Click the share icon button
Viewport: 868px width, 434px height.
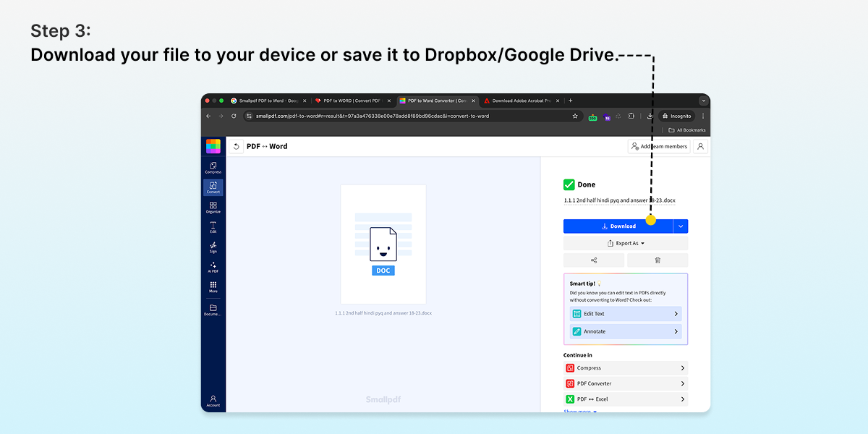point(594,260)
